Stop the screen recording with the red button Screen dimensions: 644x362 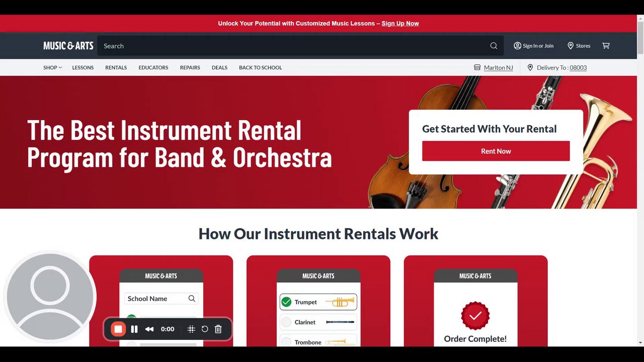[x=118, y=329]
